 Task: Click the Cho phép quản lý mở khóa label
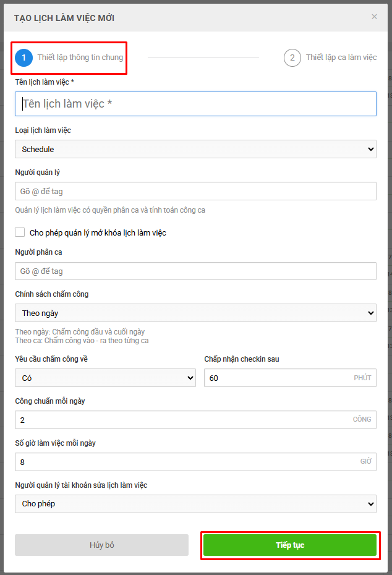[x=98, y=233]
